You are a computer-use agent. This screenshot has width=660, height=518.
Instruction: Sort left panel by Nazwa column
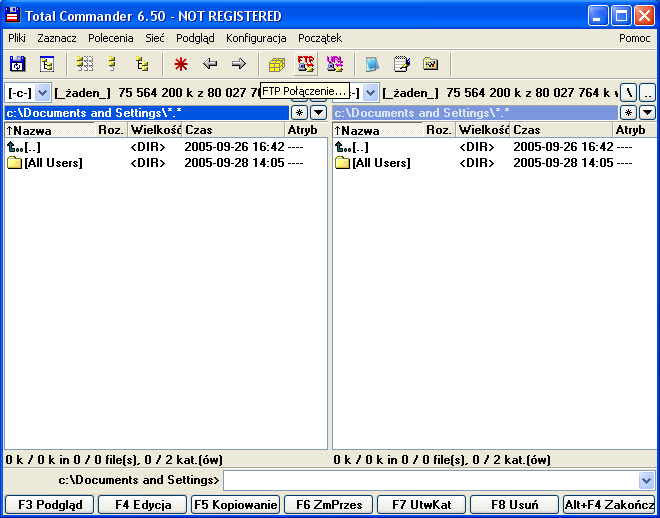[x=49, y=130]
